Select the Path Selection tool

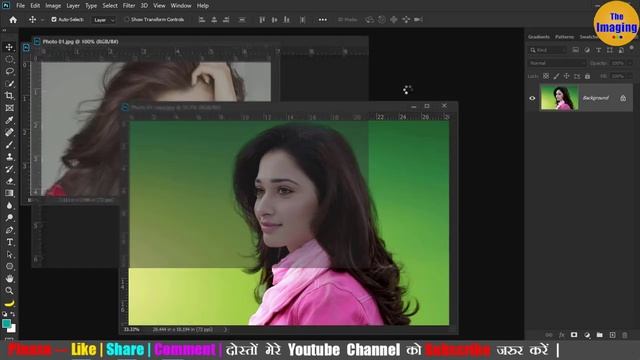click(9, 255)
